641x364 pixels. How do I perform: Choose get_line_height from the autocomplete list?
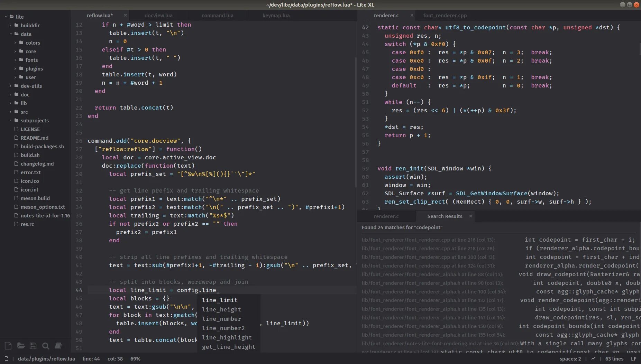(x=229, y=347)
